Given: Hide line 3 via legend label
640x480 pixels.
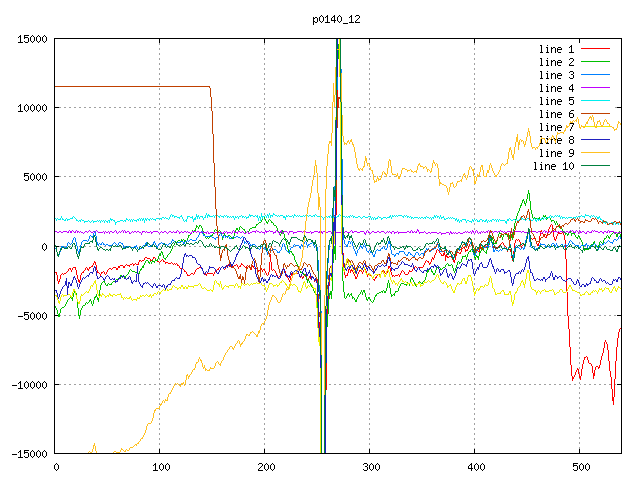Looking at the screenshot, I should pos(557,75).
